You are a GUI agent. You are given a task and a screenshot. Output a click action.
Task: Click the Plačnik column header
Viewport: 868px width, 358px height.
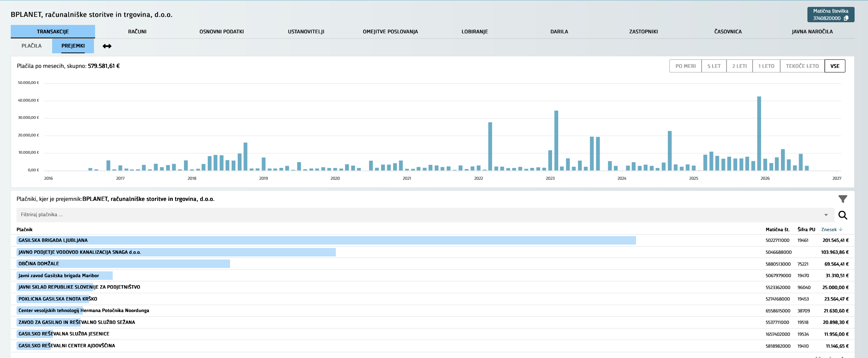[x=25, y=230]
